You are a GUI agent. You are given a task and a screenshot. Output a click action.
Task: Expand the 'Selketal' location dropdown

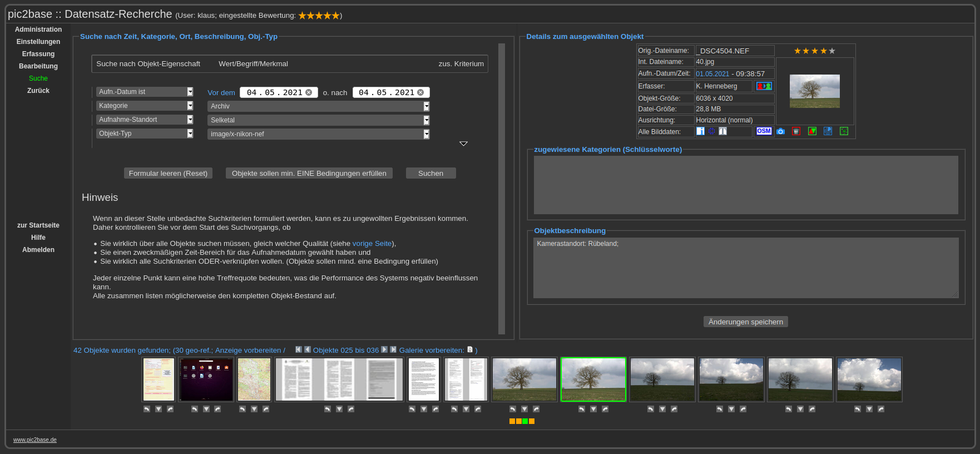[426, 120]
